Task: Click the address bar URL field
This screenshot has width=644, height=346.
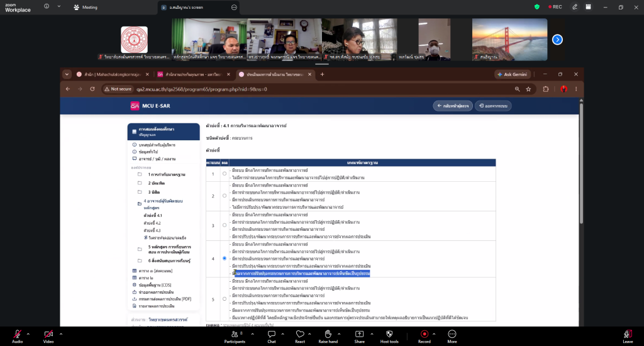Action: coord(320,89)
